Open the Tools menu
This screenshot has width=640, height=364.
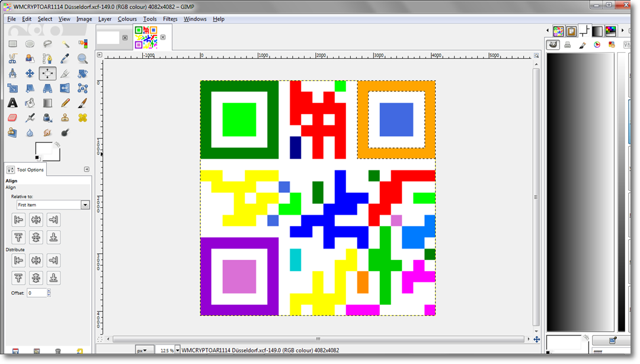coord(150,19)
